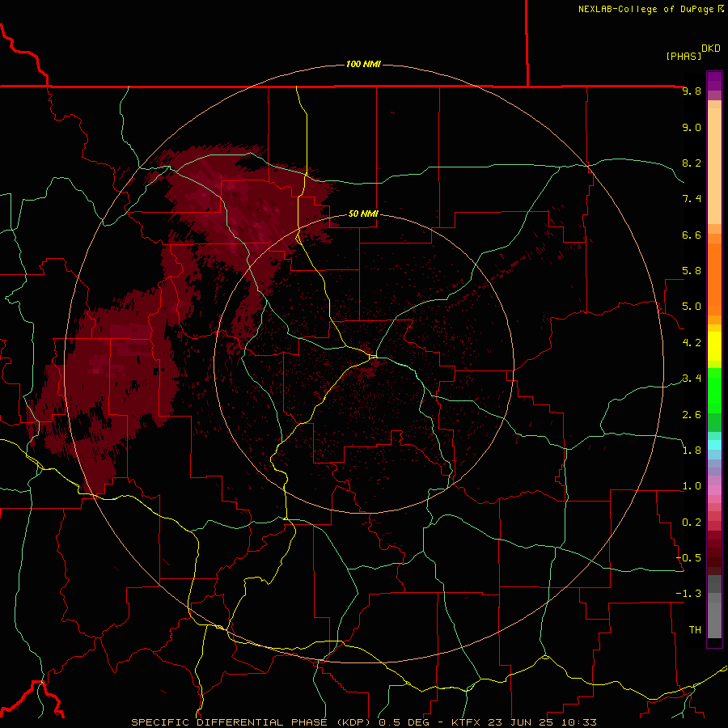Click the Specific Differential Phase KTFX caption
The image size is (728, 728).
pos(363,722)
